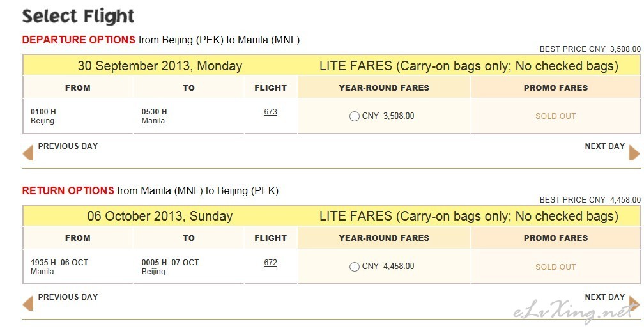Click the 30 September 2013, Monday date header
Viewport: 644px width, 333px height.
click(160, 66)
